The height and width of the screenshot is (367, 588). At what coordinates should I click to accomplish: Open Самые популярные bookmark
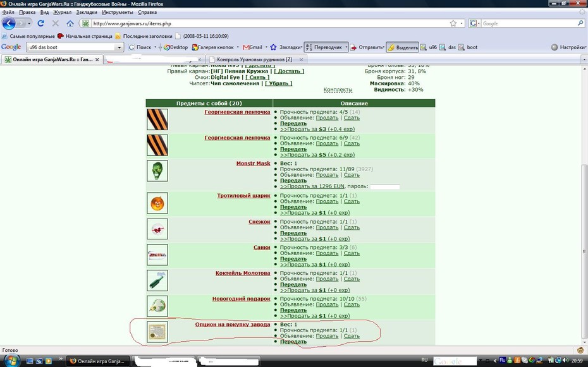click(x=28, y=37)
